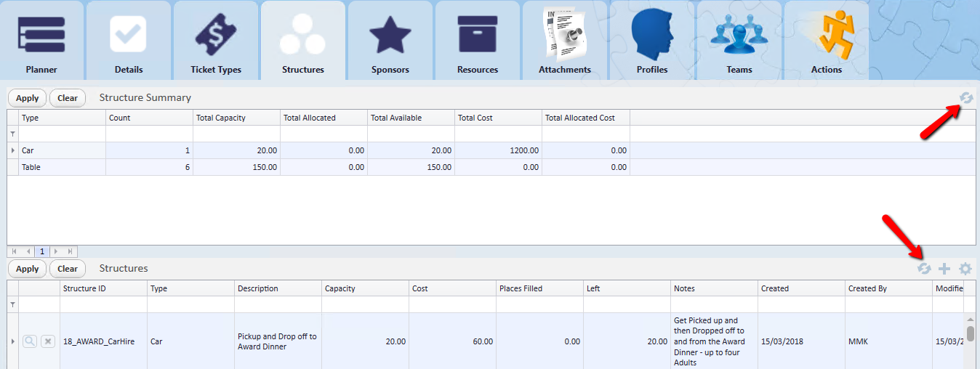
Task: Open the Sponsors tab
Action: coord(390,40)
